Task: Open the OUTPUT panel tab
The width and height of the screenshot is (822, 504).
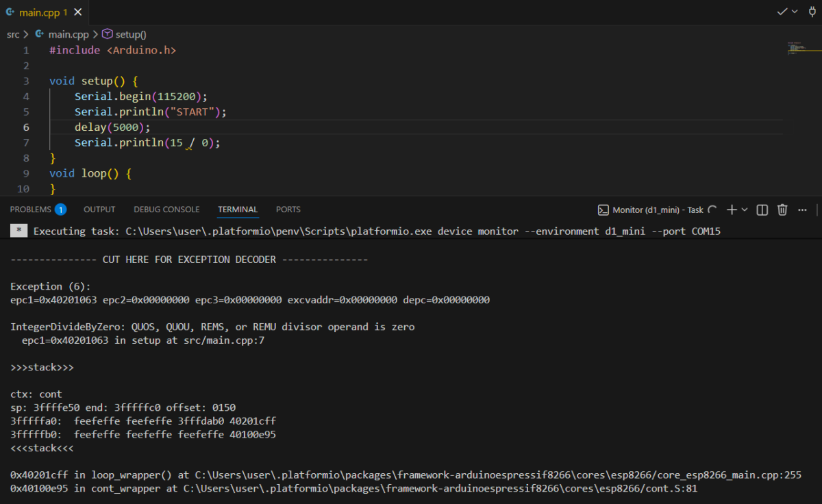Action: pos(99,210)
